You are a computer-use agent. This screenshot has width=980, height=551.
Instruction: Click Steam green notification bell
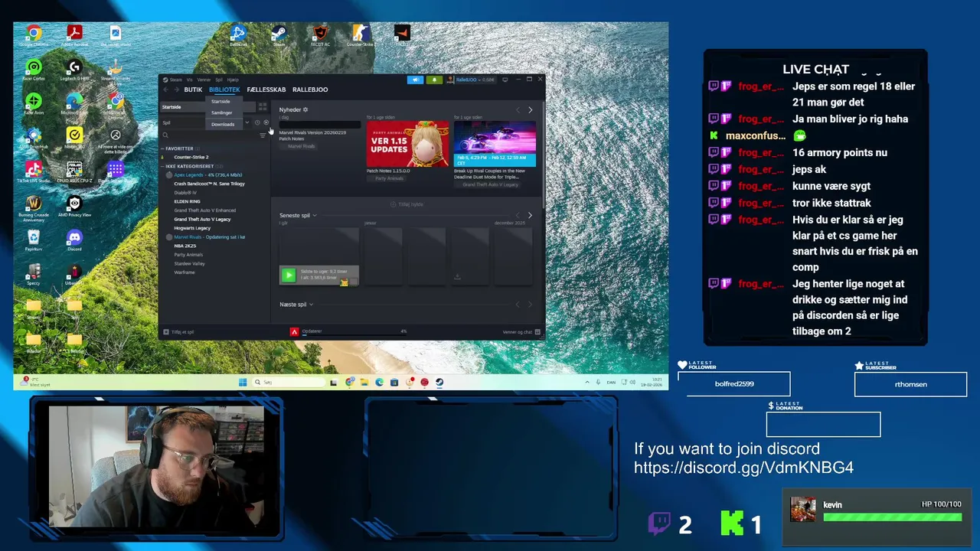434,80
